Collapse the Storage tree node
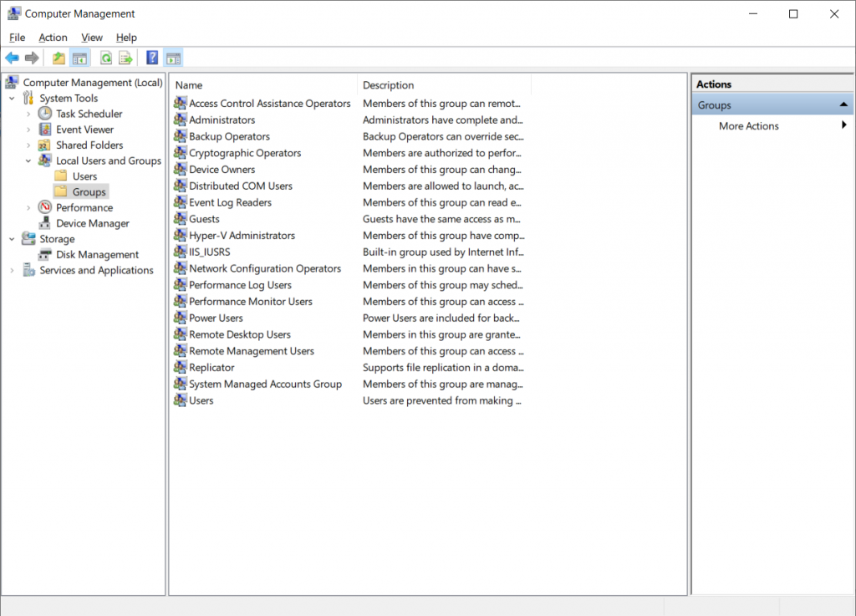Image resolution: width=856 pixels, height=616 pixels. point(12,239)
